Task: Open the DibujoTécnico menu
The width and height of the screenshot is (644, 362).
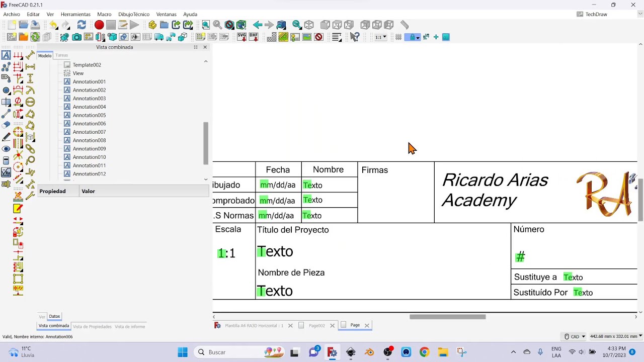Action: coord(134,14)
